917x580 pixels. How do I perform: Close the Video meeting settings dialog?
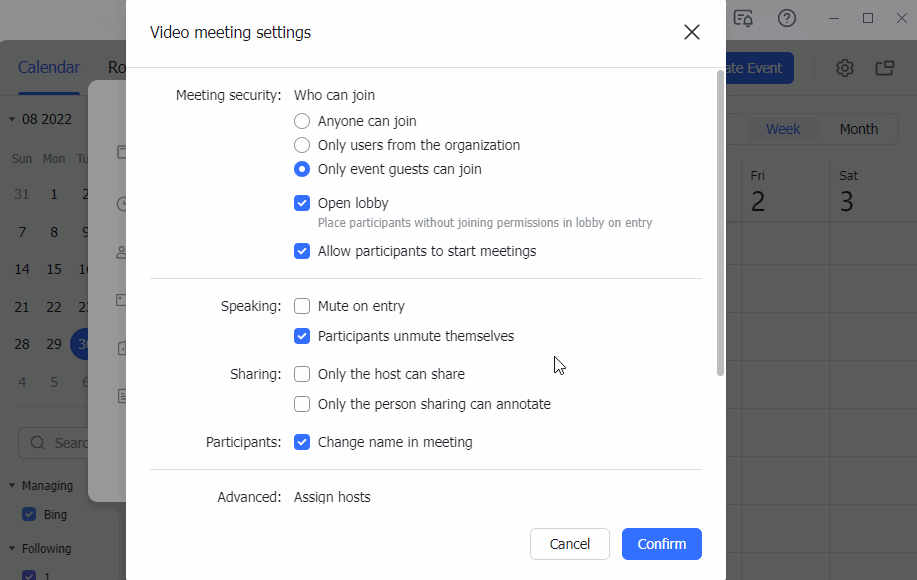click(691, 32)
